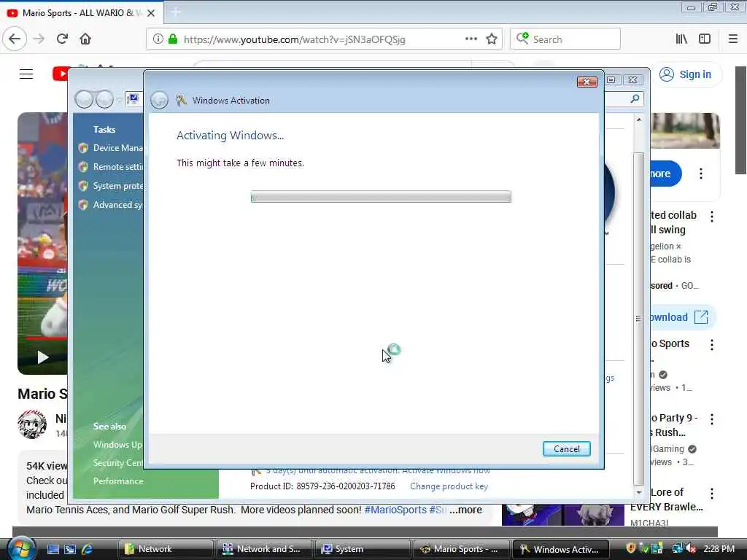Open Advanced system settings in System window

(117, 205)
